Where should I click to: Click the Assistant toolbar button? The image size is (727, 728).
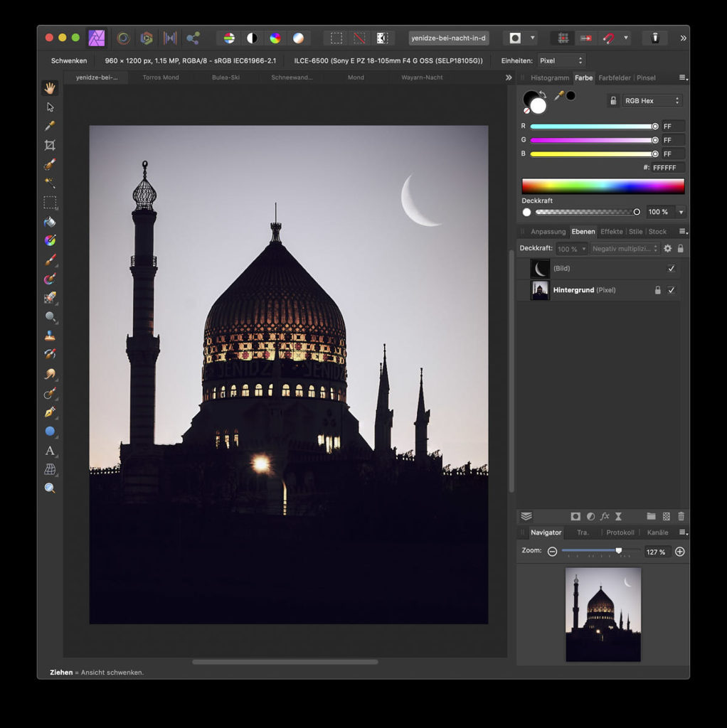point(655,38)
